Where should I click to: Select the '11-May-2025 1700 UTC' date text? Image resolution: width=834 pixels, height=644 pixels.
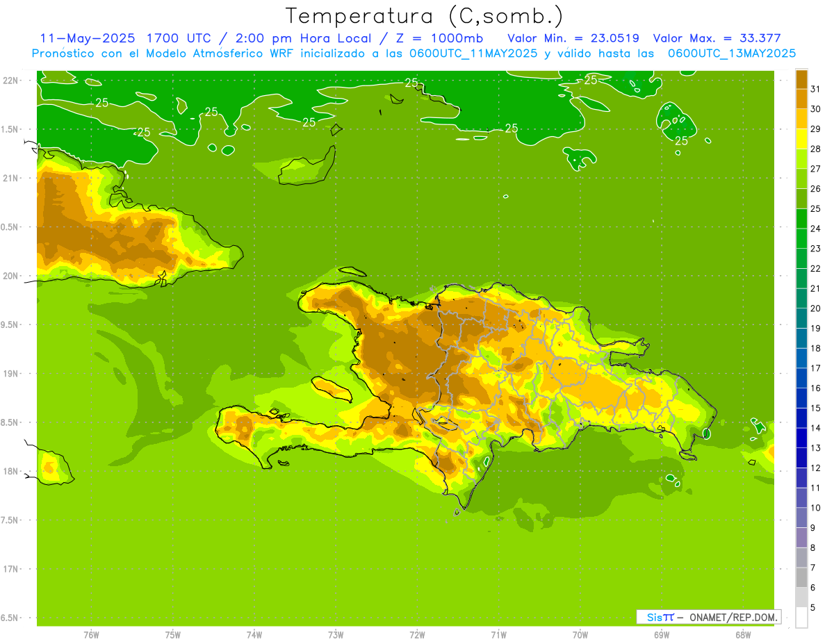(124, 38)
